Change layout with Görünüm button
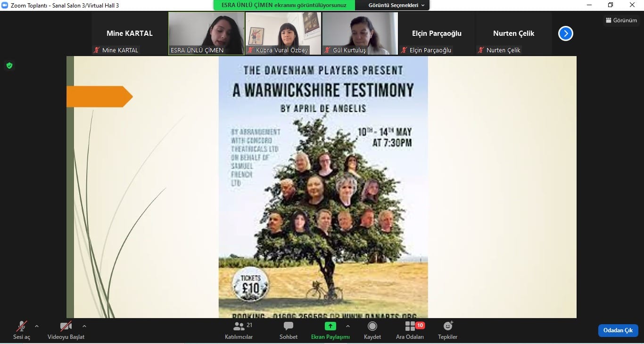 [x=621, y=20]
